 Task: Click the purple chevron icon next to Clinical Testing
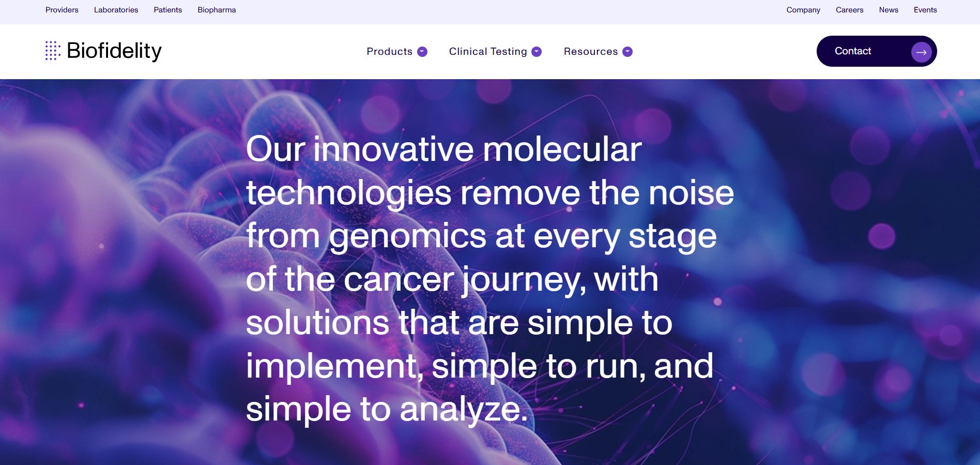coord(537,52)
